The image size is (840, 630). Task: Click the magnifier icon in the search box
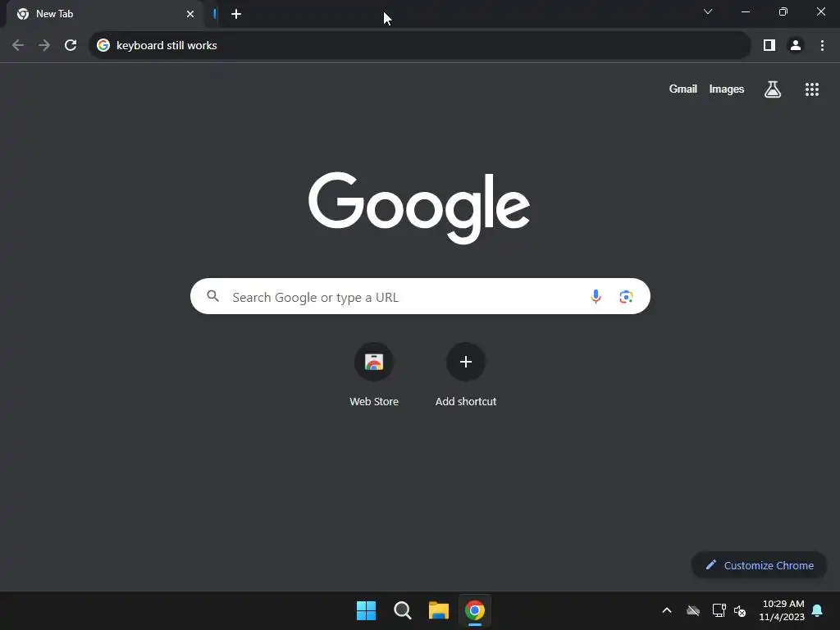click(212, 296)
